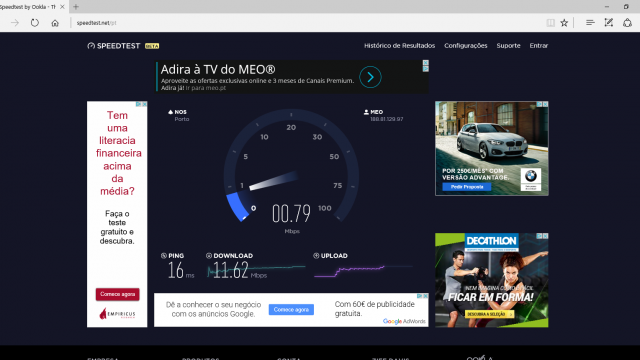Click Entrar to sign in
The width and height of the screenshot is (640, 360).
[539, 46]
